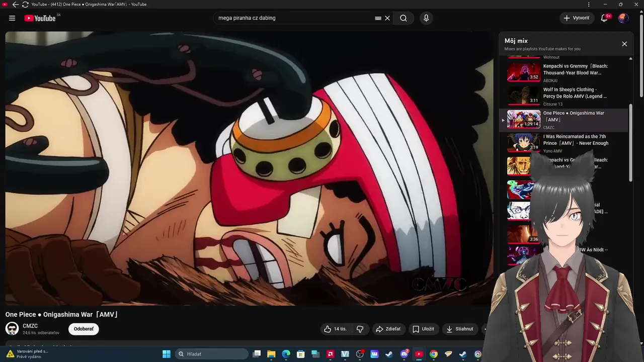
Task: Click the Citsune 13 channel label
Action: tap(553, 104)
